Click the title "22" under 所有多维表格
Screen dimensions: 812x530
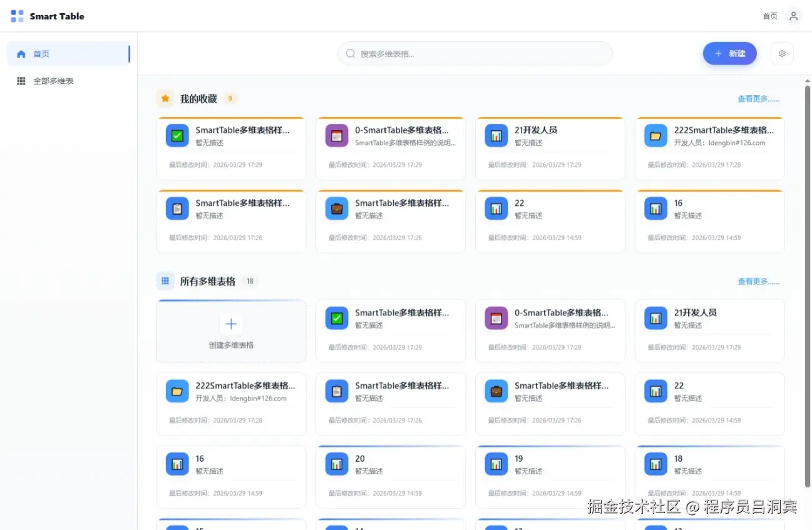pos(679,385)
